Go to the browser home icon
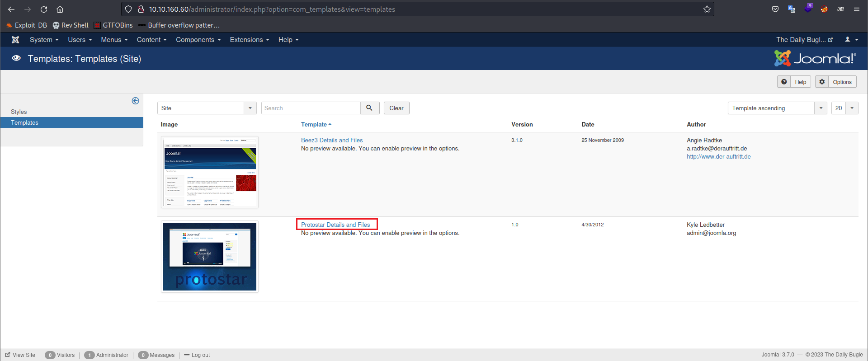 pyautogui.click(x=60, y=9)
